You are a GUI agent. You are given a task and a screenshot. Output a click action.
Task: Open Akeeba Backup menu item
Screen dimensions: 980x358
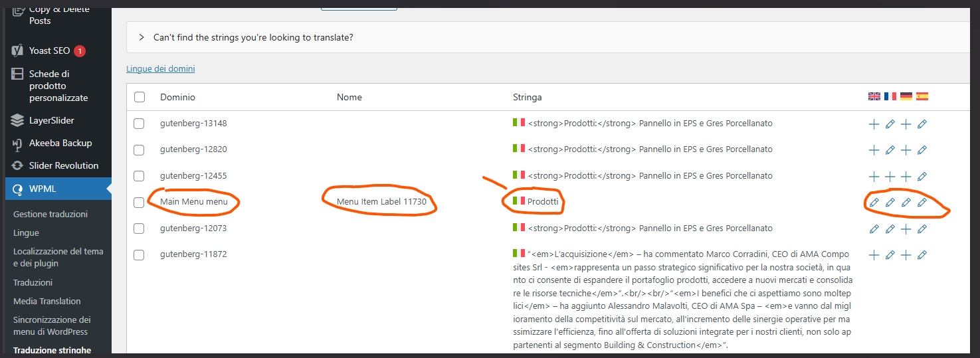[60, 143]
